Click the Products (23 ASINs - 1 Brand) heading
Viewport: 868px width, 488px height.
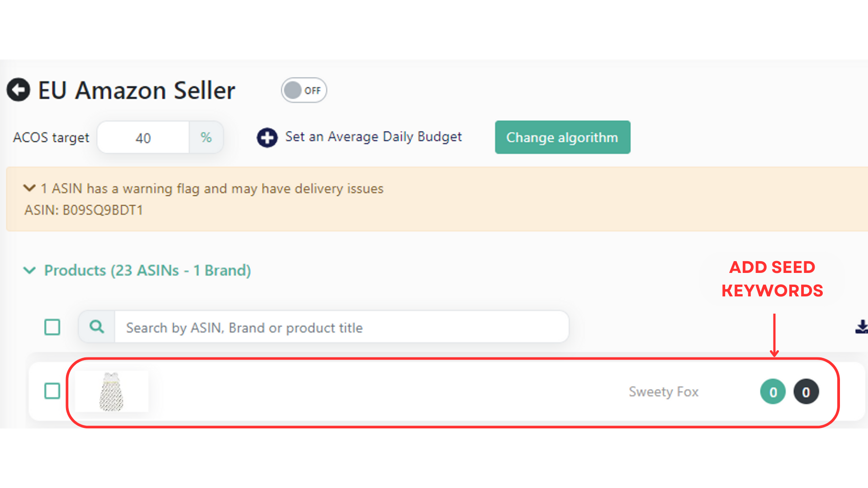[147, 270]
